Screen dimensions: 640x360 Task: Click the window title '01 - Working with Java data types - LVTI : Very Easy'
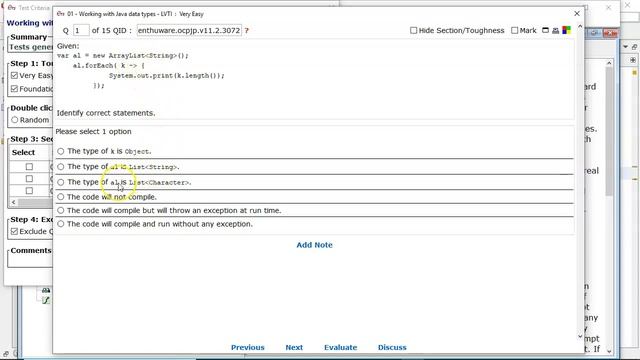pos(136,14)
